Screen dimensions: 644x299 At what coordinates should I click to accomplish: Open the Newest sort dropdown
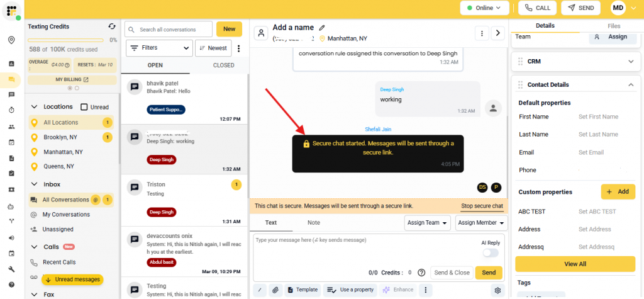pos(213,48)
